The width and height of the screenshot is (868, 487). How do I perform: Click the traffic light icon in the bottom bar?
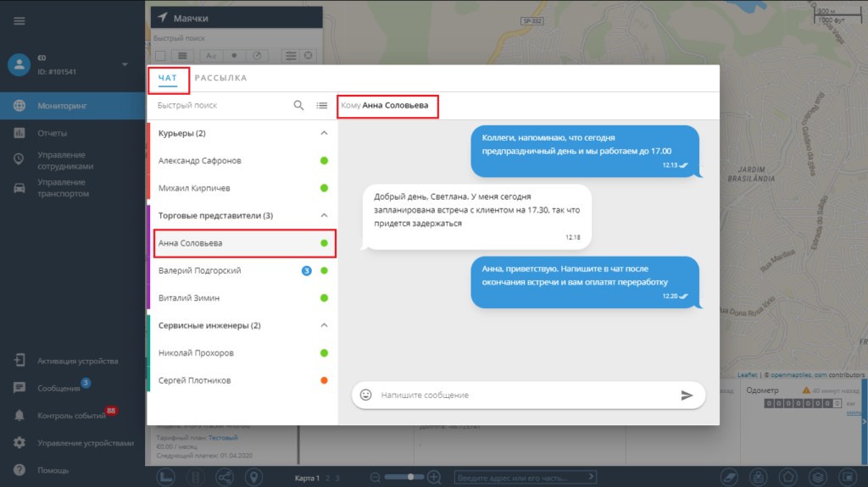click(x=195, y=477)
